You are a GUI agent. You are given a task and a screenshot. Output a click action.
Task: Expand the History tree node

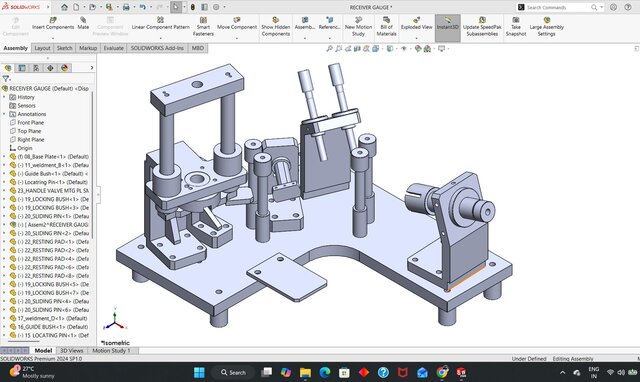coord(4,97)
